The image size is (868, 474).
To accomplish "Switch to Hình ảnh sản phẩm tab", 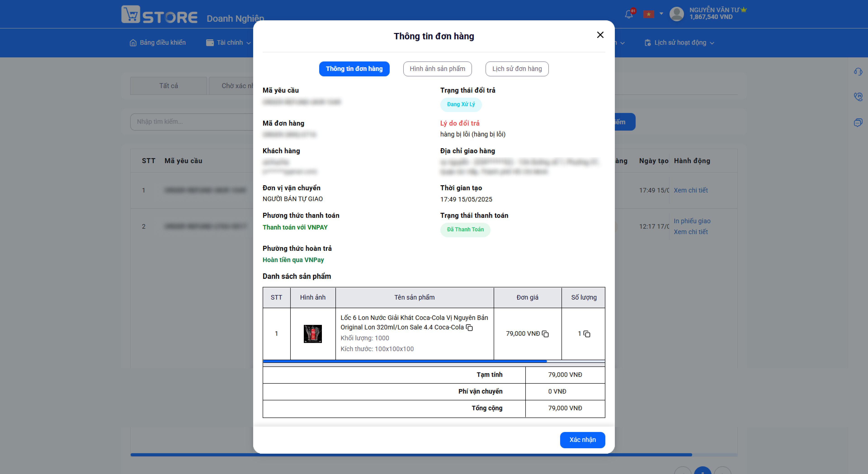I will tap(437, 69).
